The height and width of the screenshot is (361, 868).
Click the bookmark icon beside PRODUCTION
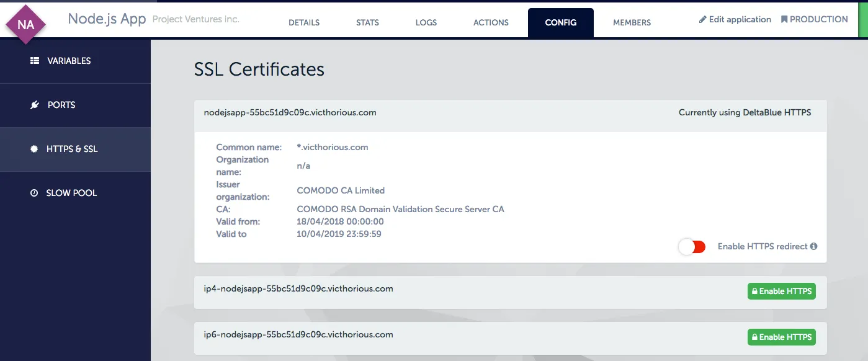pos(784,19)
